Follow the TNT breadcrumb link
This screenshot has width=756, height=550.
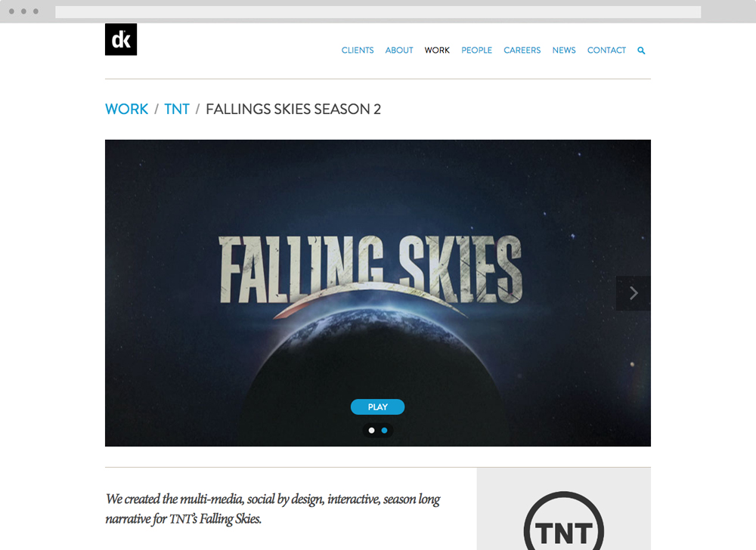tap(177, 110)
